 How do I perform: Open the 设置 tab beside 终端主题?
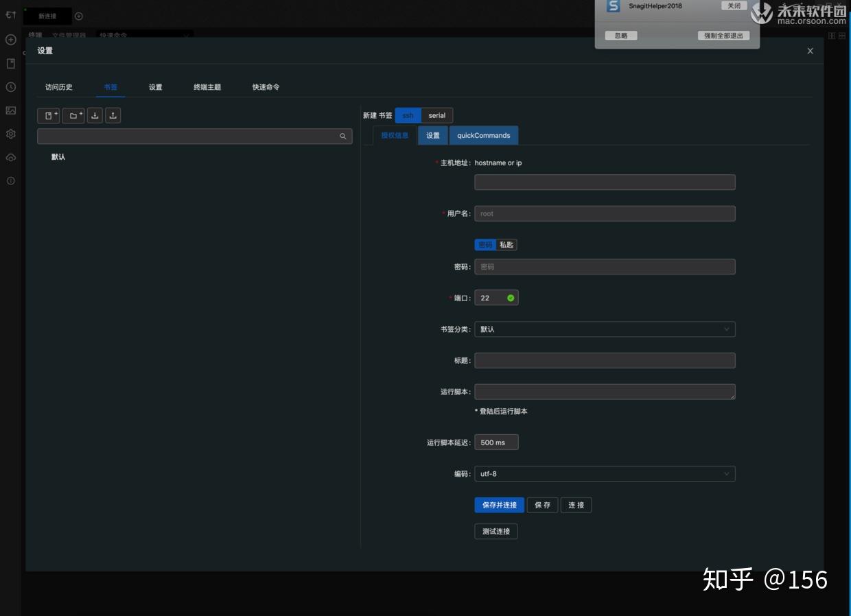(x=156, y=87)
